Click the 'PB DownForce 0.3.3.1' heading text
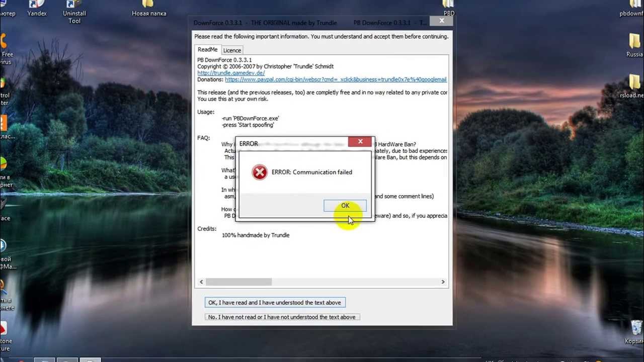This screenshot has width=644, height=362. [224, 60]
